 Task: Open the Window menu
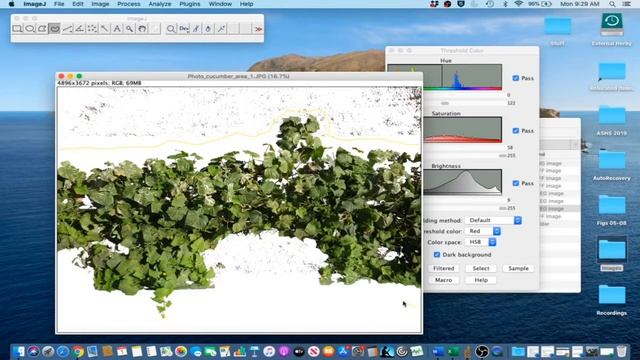pyautogui.click(x=220, y=4)
